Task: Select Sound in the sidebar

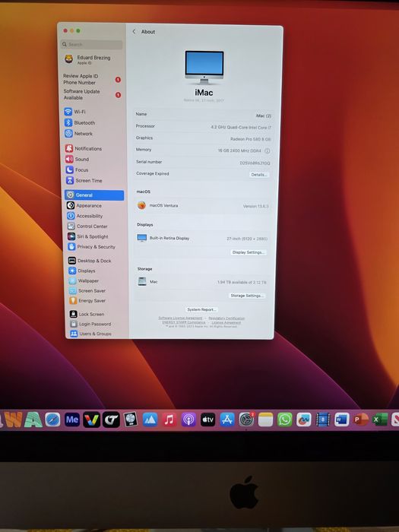Action: tap(77, 159)
